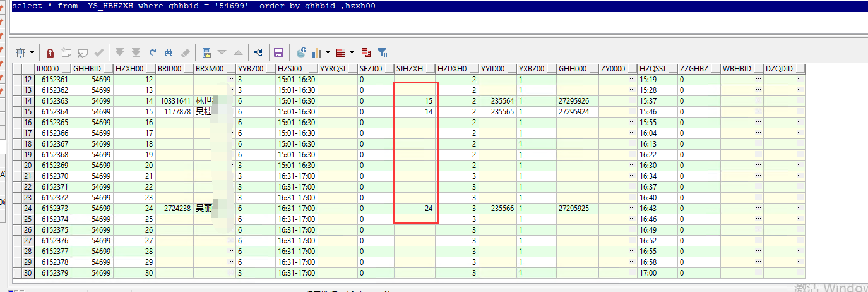Click the red copy tables icon
The width and height of the screenshot is (868, 292).
[x=366, y=52]
